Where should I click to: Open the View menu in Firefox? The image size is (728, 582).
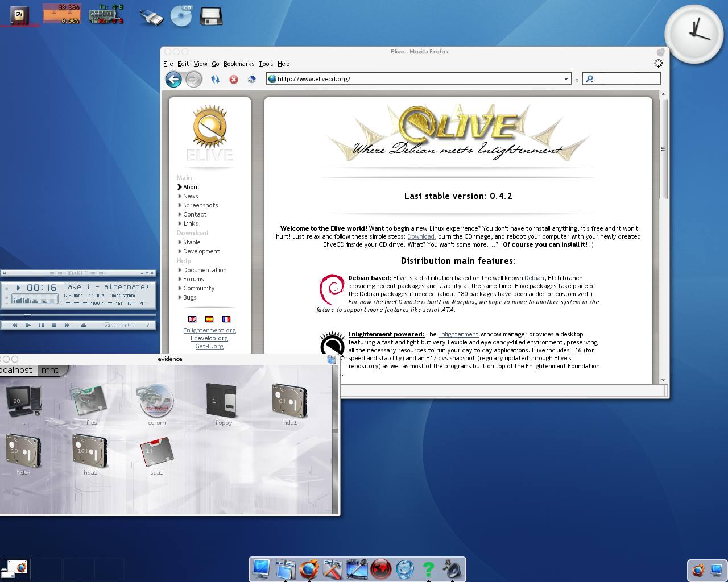point(200,64)
